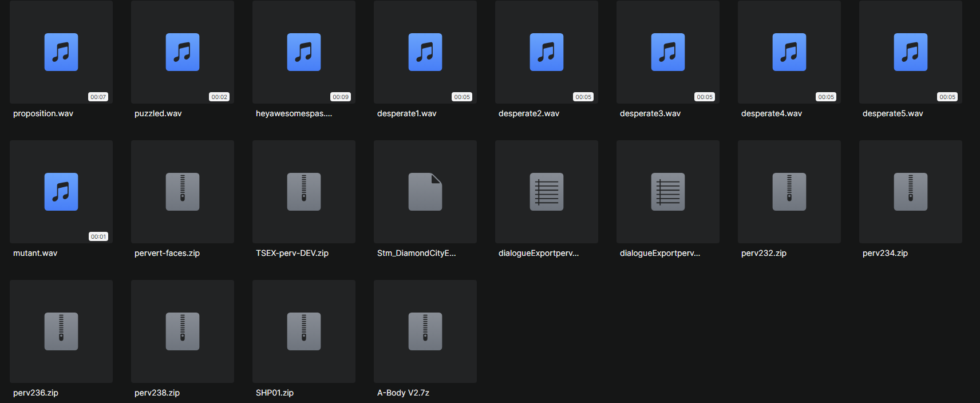980x403 pixels.
Task: Click the heyawesomespas.... file name
Action: (x=294, y=113)
